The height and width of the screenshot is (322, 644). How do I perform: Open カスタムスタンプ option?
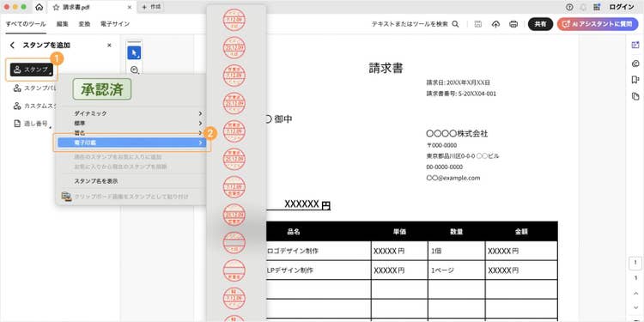tap(34, 106)
